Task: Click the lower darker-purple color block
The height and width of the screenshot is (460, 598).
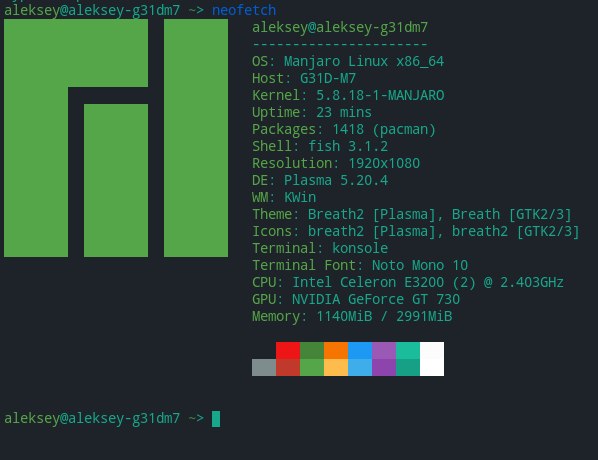Action: coord(384,367)
